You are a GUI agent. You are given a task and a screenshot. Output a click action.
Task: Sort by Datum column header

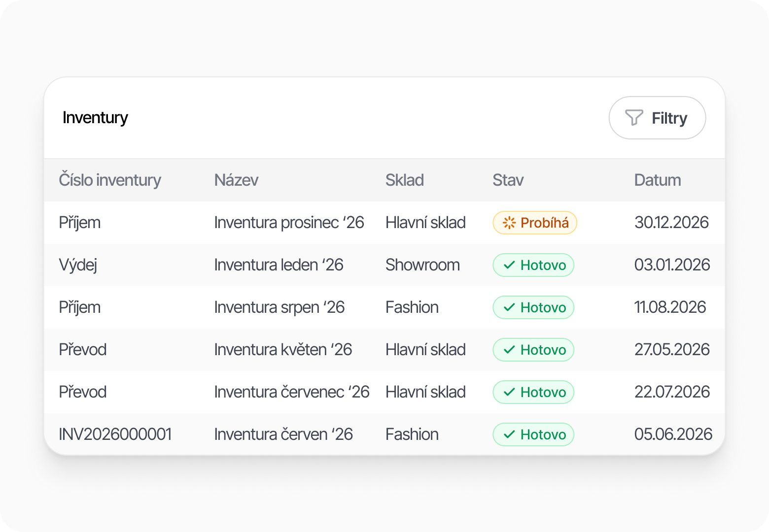[657, 180]
